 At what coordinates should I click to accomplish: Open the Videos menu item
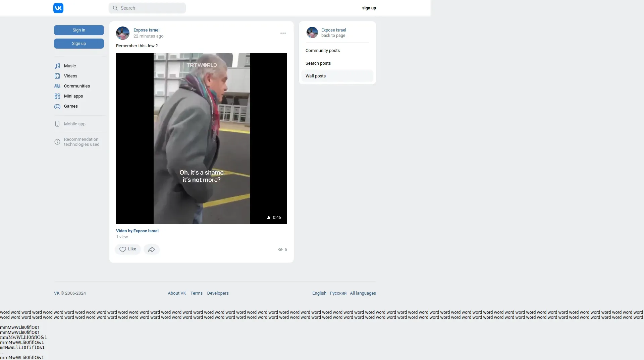click(x=80, y=76)
